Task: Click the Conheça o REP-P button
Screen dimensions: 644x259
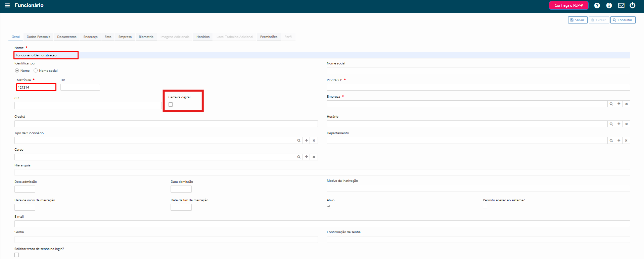Action: click(x=569, y=5)
